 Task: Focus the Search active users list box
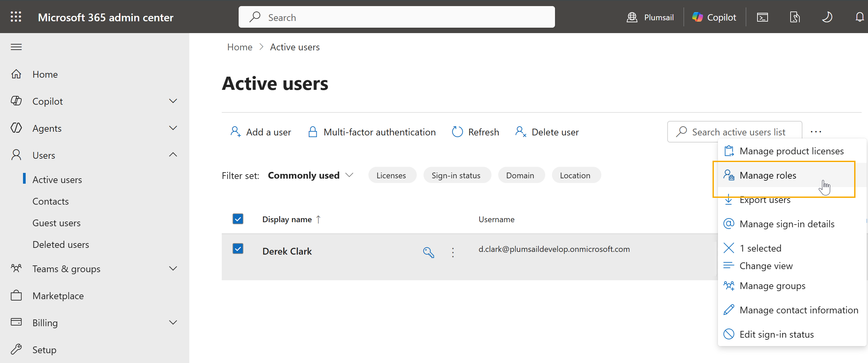coord(735,132)
